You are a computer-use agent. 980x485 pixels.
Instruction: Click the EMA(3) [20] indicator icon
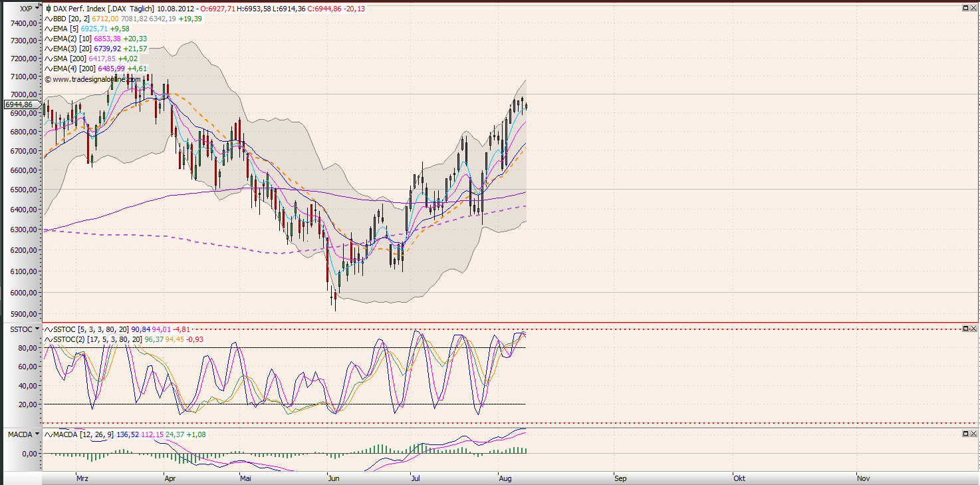pyautogui.click(x=48, y=49)
